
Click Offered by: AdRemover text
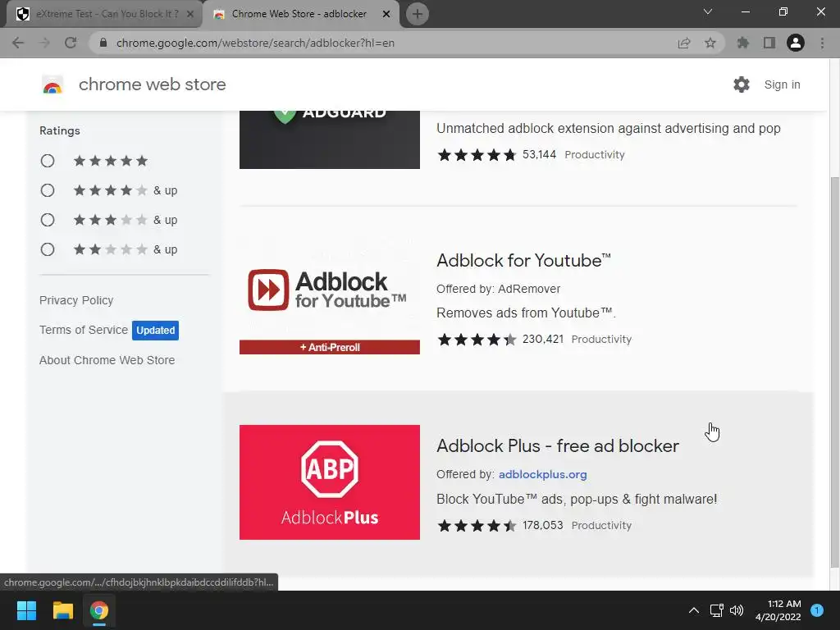coord(498,289)
